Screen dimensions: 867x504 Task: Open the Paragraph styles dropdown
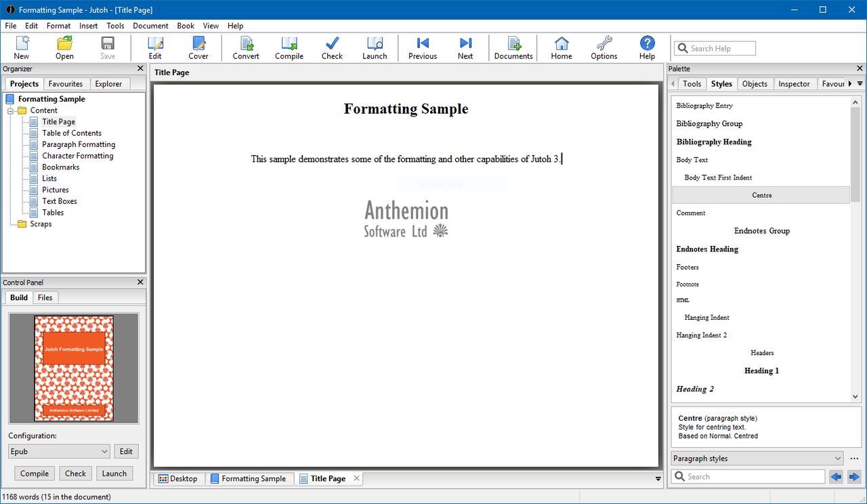[x=757, y=459]
